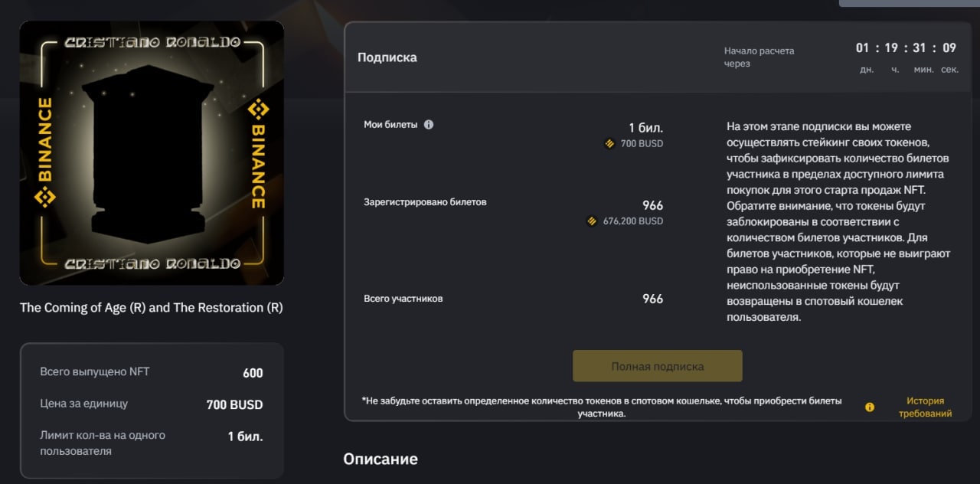Click the Мои билеты value 1 бил.
The width and height of the screenshot is (980, 484).
(645, 127)
